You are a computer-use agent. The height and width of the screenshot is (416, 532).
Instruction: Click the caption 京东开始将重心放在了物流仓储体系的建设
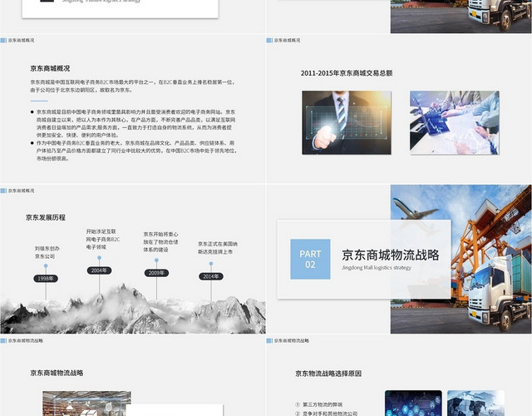[x=160, y=242]
